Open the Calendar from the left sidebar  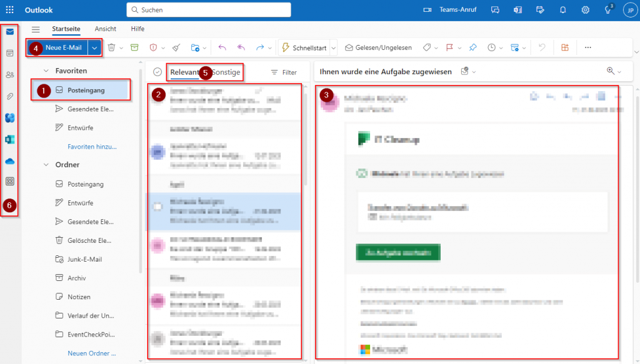pos(10,53)
